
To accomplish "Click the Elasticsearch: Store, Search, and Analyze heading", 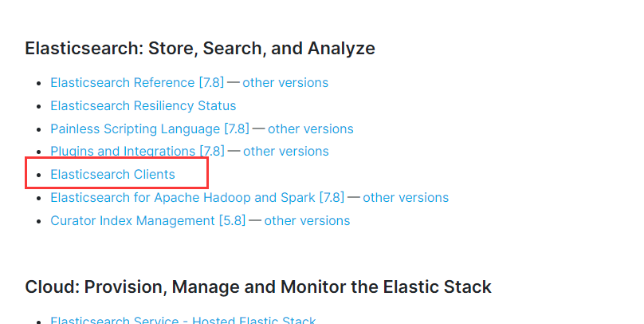I will (x=199, y=49).
